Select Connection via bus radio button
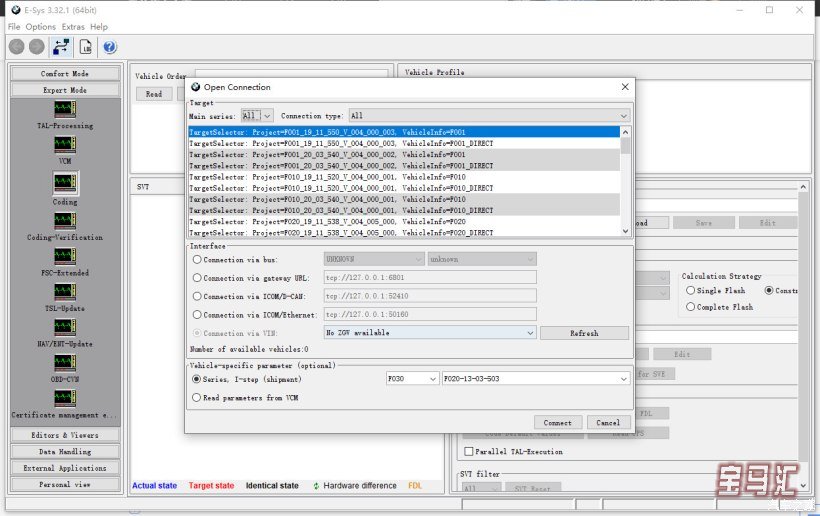 (x=197, y=259)
